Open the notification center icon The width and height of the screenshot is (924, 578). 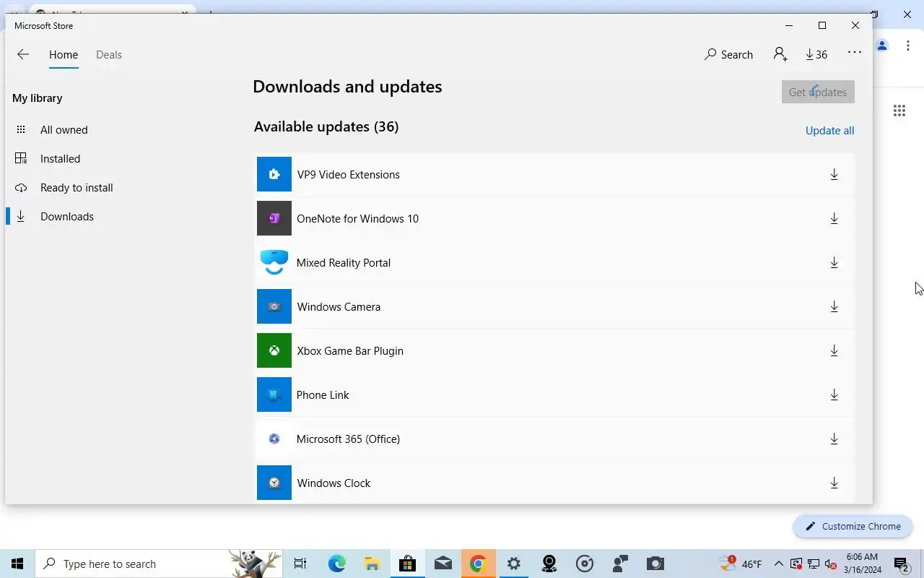[x=902, y=564]
